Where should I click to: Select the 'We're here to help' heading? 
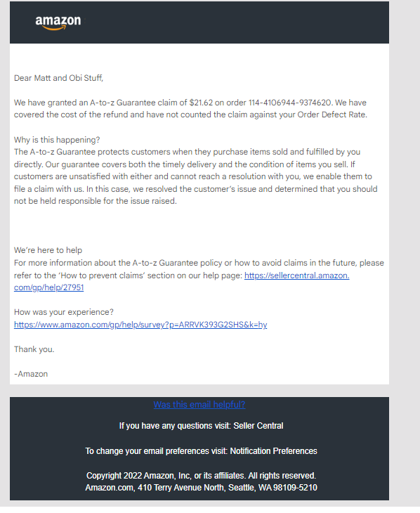point(48,250)
